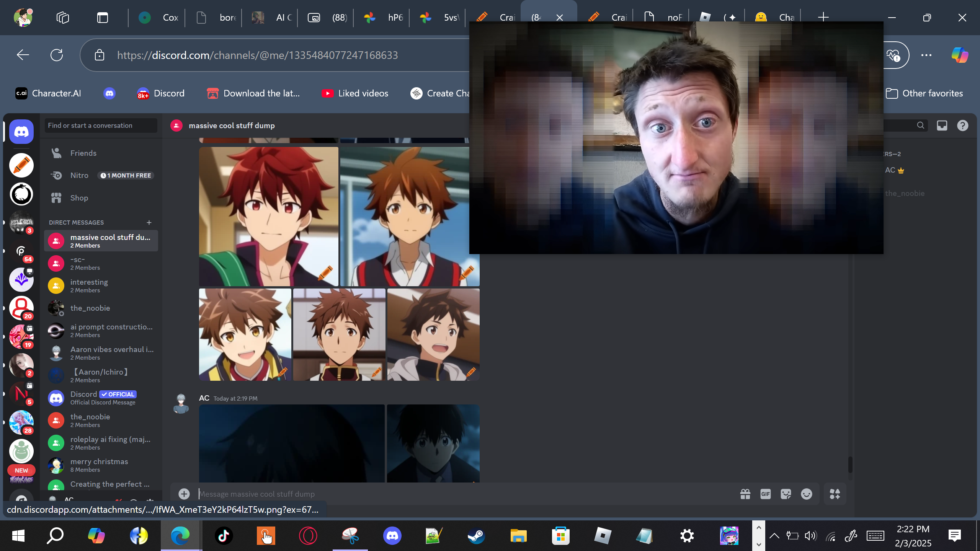
Task: Click the plus attachment button in message bar
Action: 184,494
